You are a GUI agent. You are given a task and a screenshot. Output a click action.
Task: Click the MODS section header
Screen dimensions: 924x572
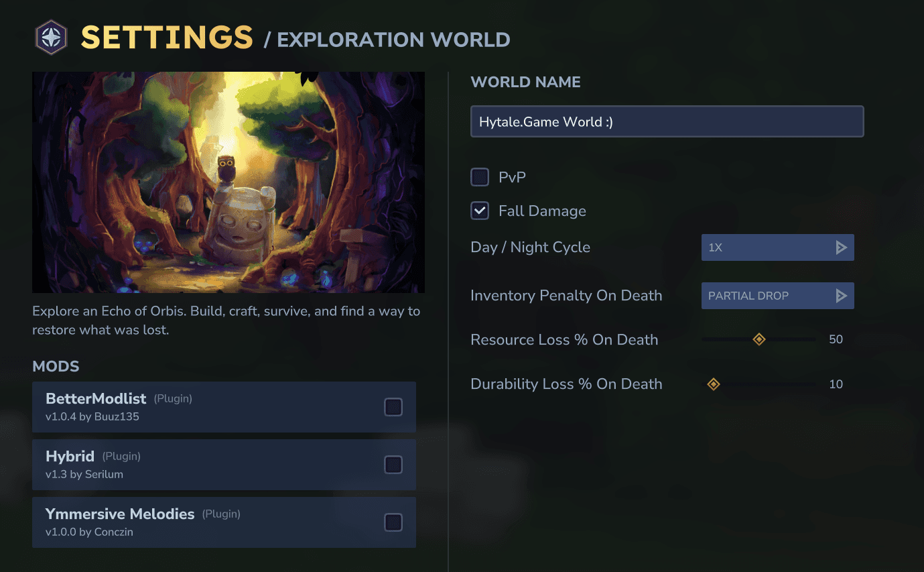click(56, 366)
